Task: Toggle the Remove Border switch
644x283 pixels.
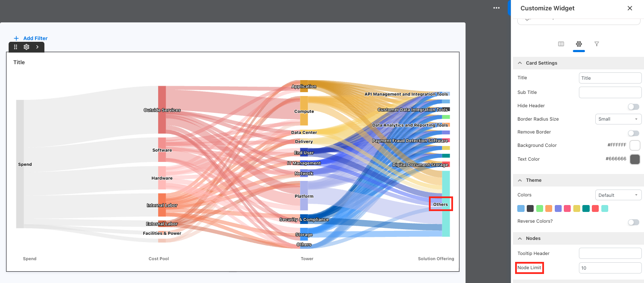Action: (633, 133)
